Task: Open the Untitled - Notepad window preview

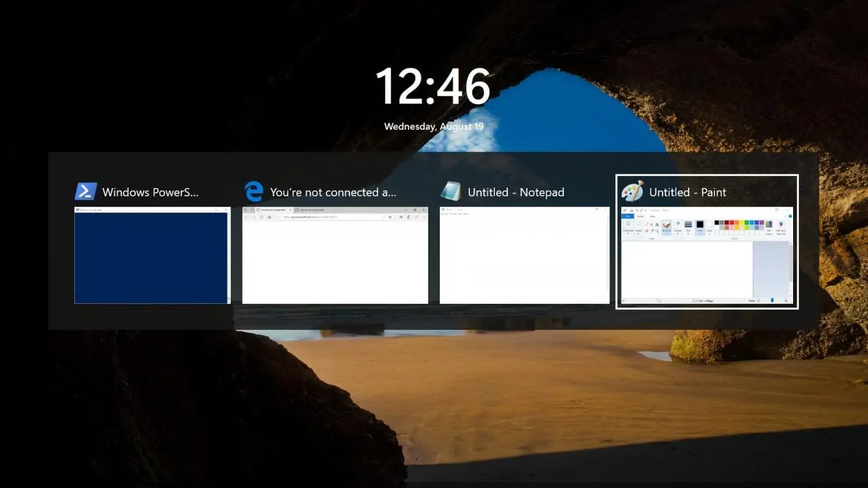Action: click(x=525, y=255)
